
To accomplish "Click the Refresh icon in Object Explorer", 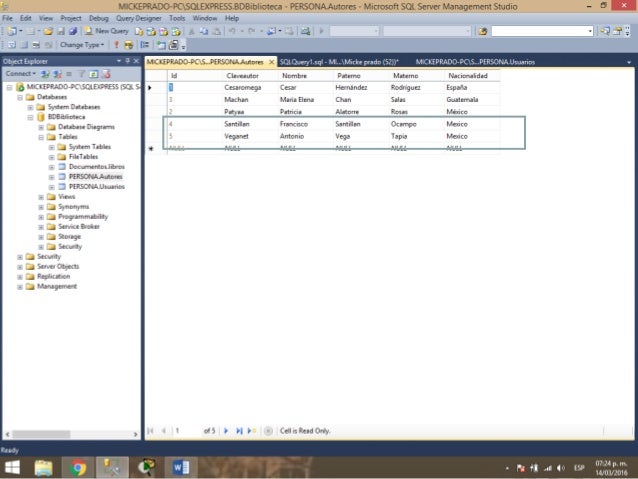I will pos(94,74).
